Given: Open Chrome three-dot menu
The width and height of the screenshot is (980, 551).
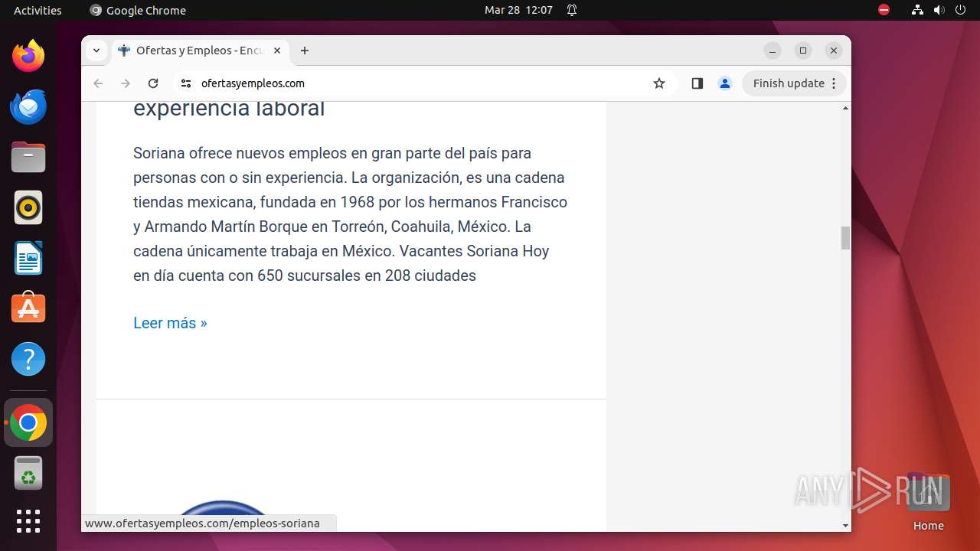Looking at the screenshot, I should [835, 83].
